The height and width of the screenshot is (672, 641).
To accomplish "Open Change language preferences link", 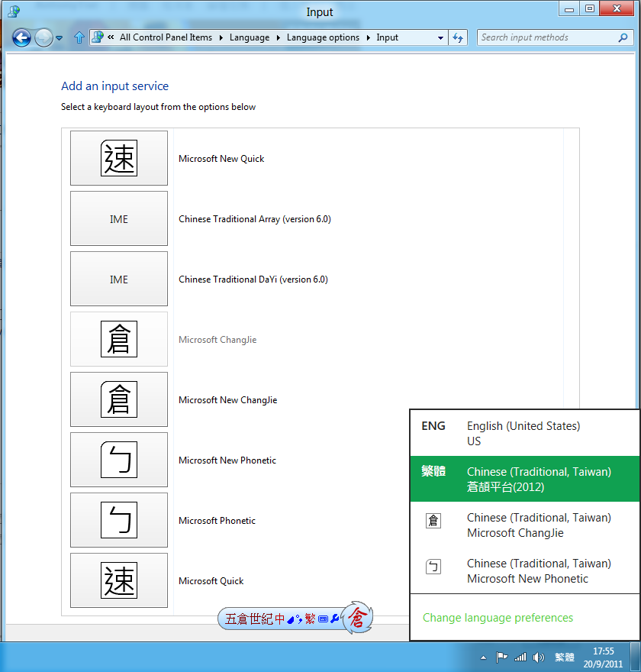I will (x=498, y=618).
